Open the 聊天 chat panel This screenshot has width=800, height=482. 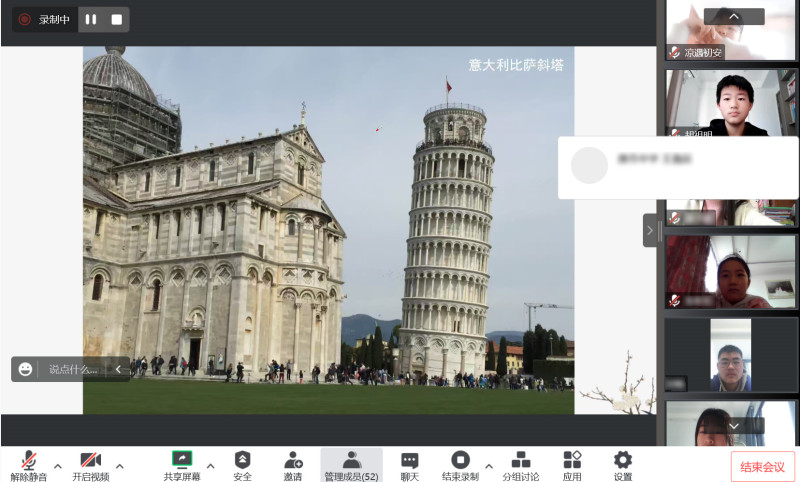click(410, 465)
